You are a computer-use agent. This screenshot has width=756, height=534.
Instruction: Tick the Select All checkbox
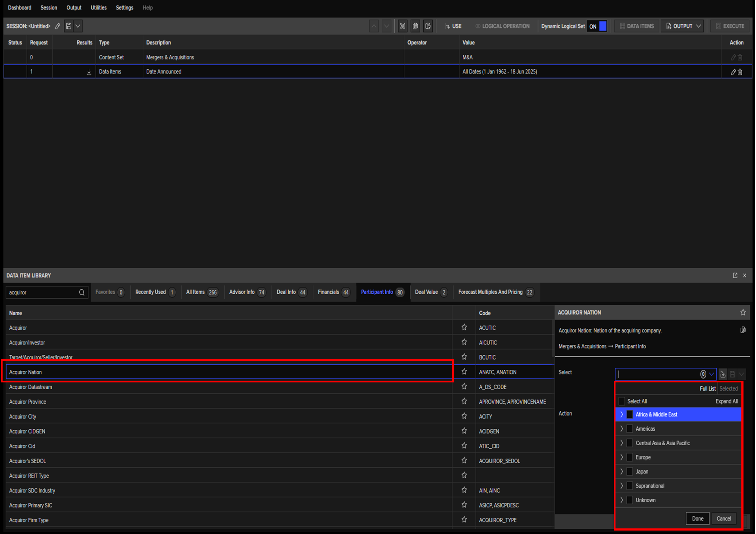coord(622,401)
